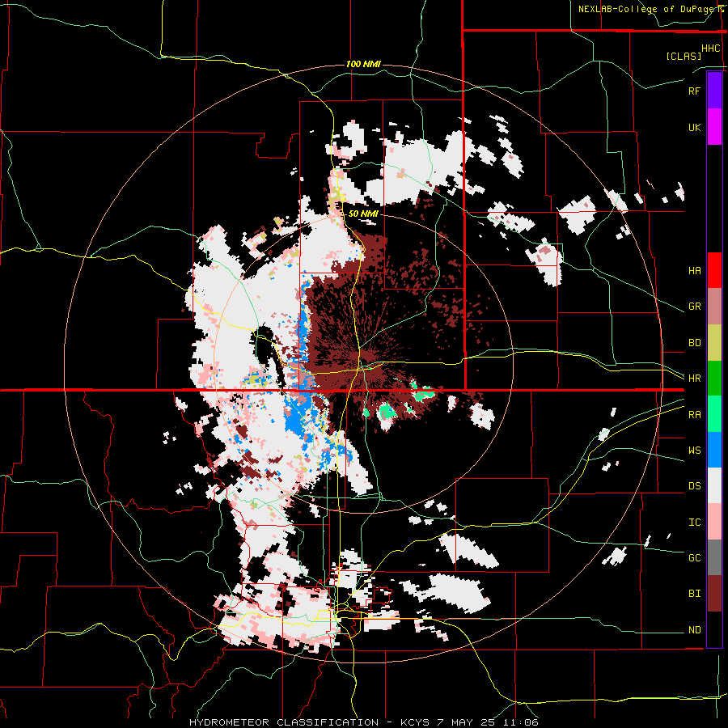728x728 pixels.
Task: Click the ND legend label
Action: coord(694,630)
